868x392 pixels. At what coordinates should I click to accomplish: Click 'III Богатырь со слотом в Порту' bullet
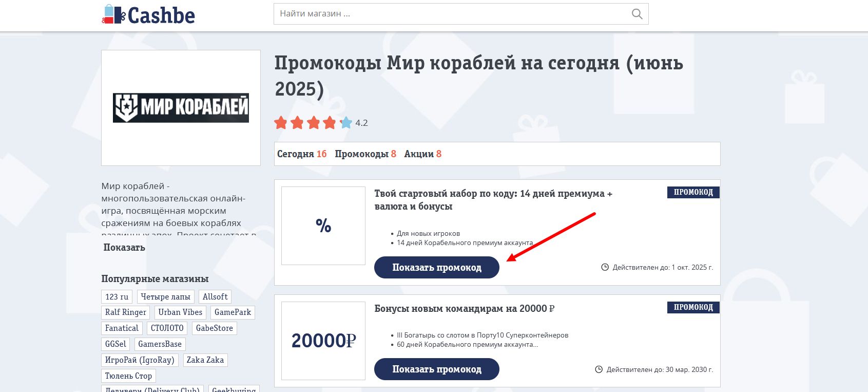click(483, 335)
